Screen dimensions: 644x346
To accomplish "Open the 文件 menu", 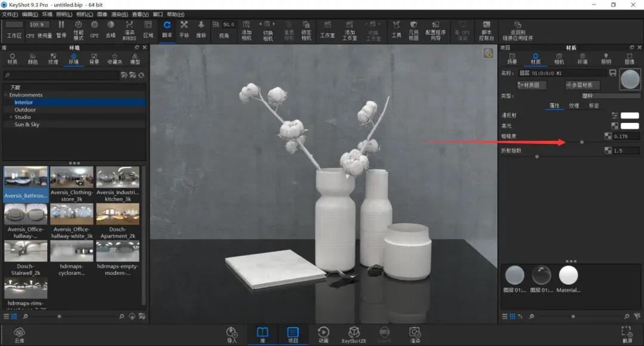I will [10, 14].
